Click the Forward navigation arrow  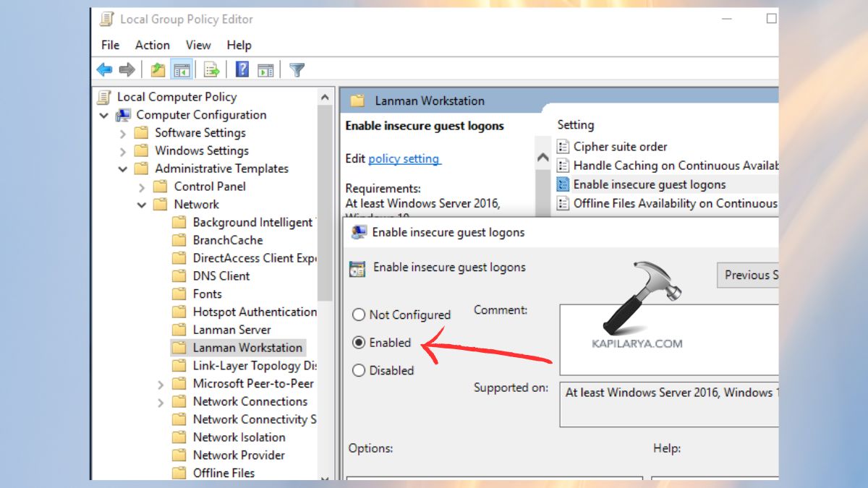tap(128, 69)
